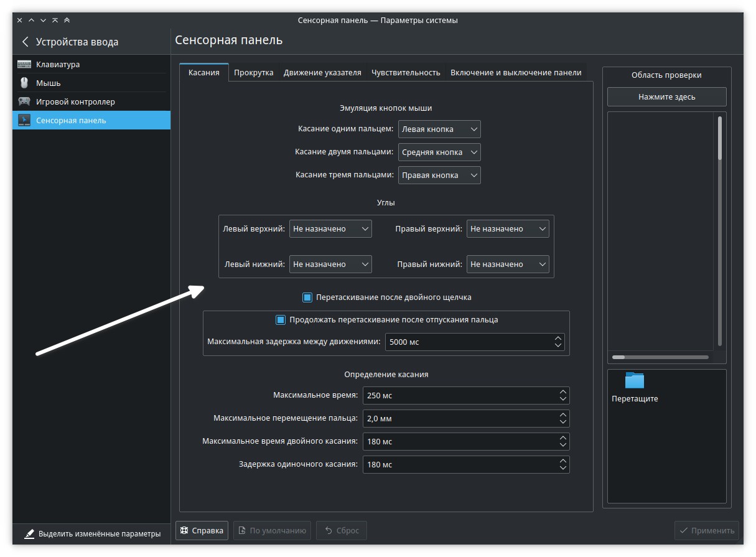Open the Чувствительность tab
This screenshot has height=557, width=756.
pos(406,72)
